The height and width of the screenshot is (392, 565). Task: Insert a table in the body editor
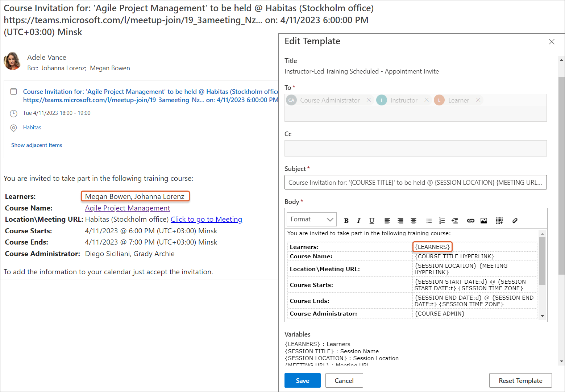click(499, 221)
